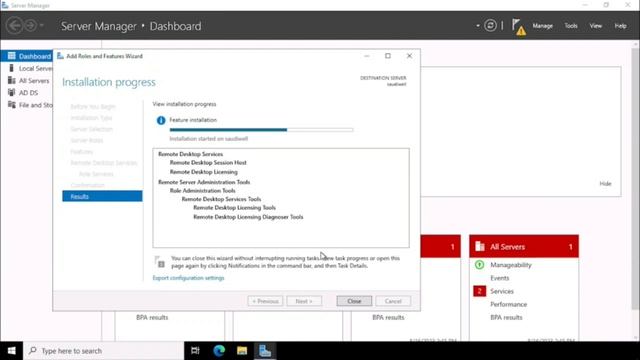Click Hide in the welcome tile
The image size is (640, 360).
(605, 184)
